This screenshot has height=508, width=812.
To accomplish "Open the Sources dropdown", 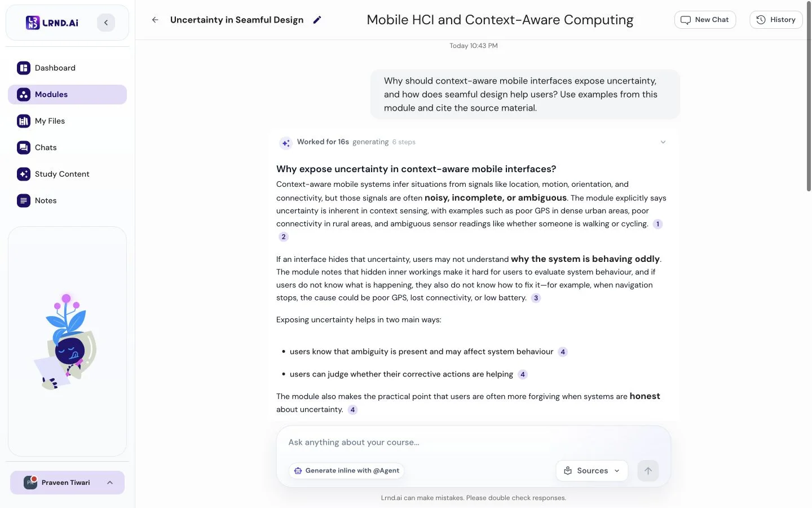I will 592,471.
